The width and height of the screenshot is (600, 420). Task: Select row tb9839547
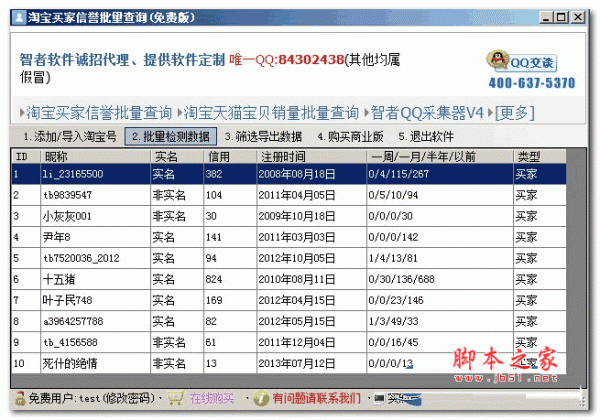tap(289, 195)
